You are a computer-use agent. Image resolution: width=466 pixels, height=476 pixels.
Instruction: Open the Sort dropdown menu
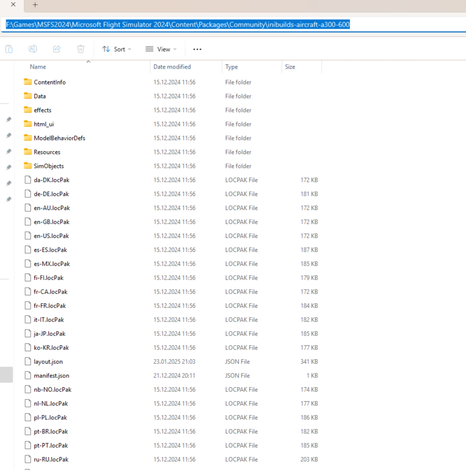[x=117, y=49]
